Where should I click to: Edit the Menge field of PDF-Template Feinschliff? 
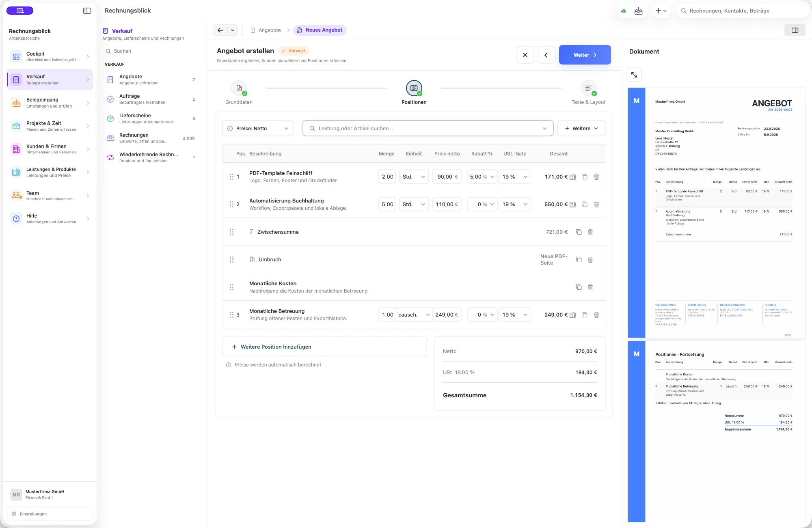[x=387, y=177]
